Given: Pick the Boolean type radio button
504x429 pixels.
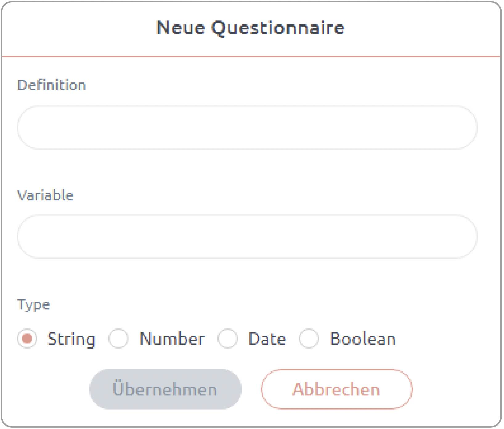Looking at the screenshot, I should click(309, 339).
